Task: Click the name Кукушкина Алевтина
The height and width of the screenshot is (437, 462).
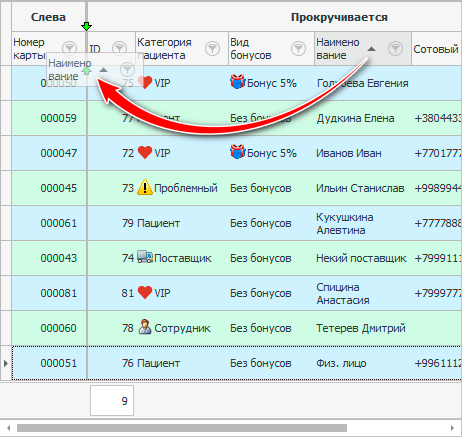Action: tap(345, 223)
